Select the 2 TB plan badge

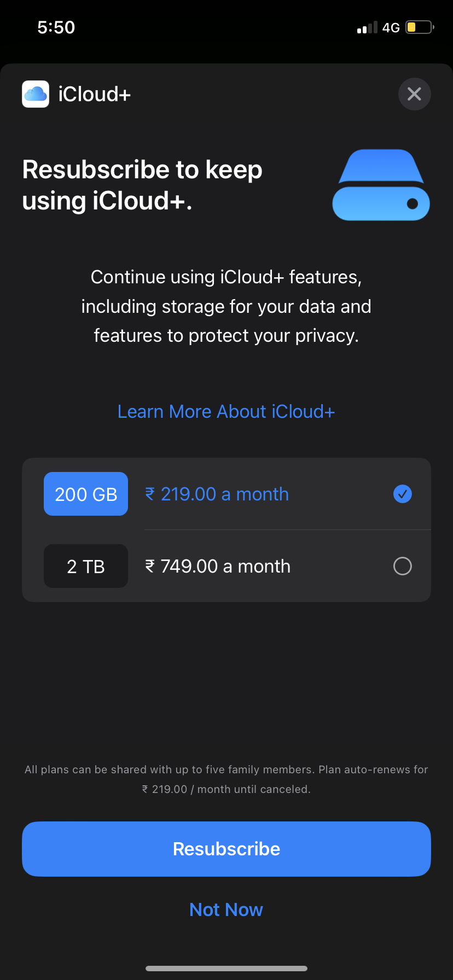point(86,566)
